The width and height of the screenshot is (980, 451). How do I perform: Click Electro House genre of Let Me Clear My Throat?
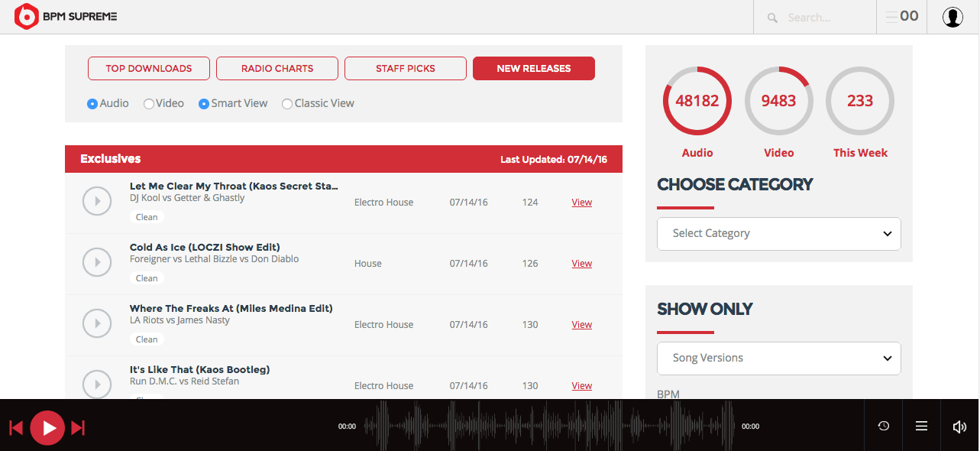point(383,203)
